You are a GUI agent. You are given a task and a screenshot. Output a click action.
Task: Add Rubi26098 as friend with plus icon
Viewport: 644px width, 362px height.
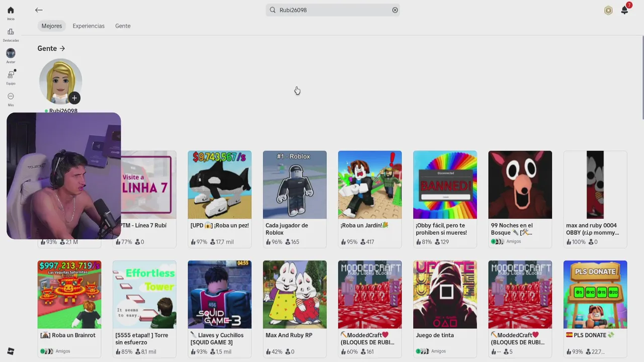pyautogui.click(x=74, y=98)
